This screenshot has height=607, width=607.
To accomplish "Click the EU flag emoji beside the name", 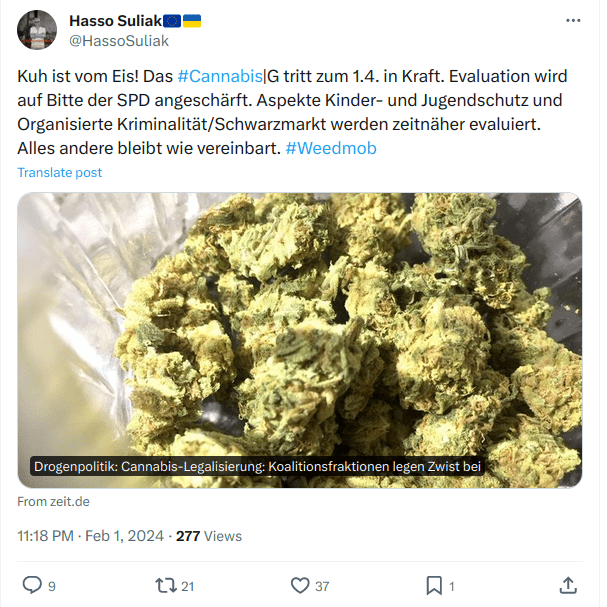I will click(172, 21).
